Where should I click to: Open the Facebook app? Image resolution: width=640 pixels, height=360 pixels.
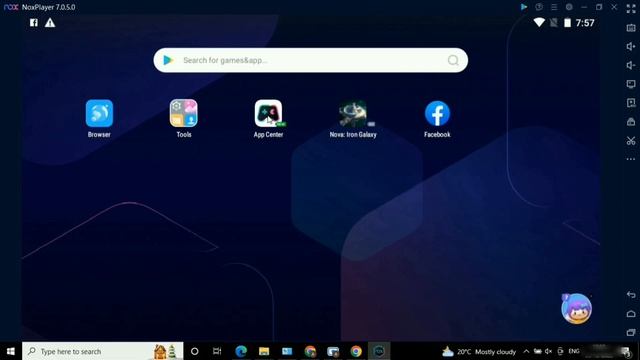coord(437,113)
